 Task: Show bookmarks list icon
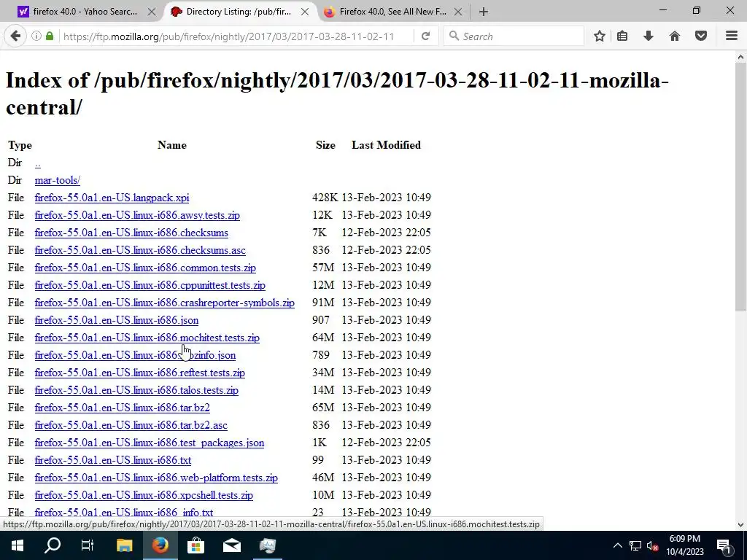click(622, 36)
